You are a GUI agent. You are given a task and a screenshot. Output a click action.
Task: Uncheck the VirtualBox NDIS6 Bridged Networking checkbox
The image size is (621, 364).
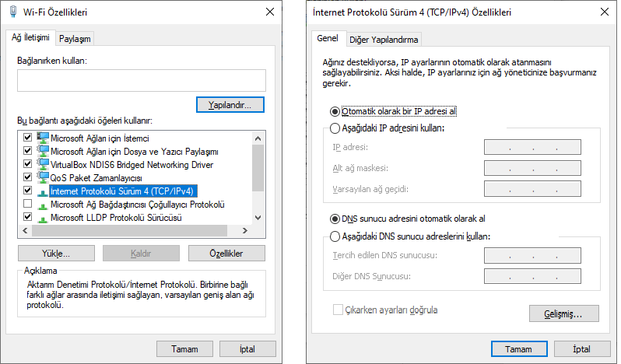point(29,165)
